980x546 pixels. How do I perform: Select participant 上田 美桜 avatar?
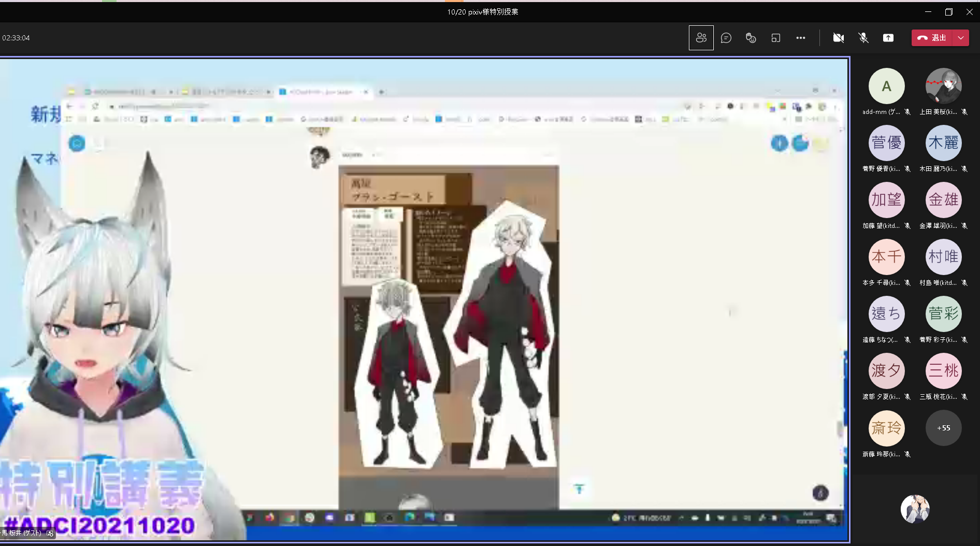(x=944, y=86)
